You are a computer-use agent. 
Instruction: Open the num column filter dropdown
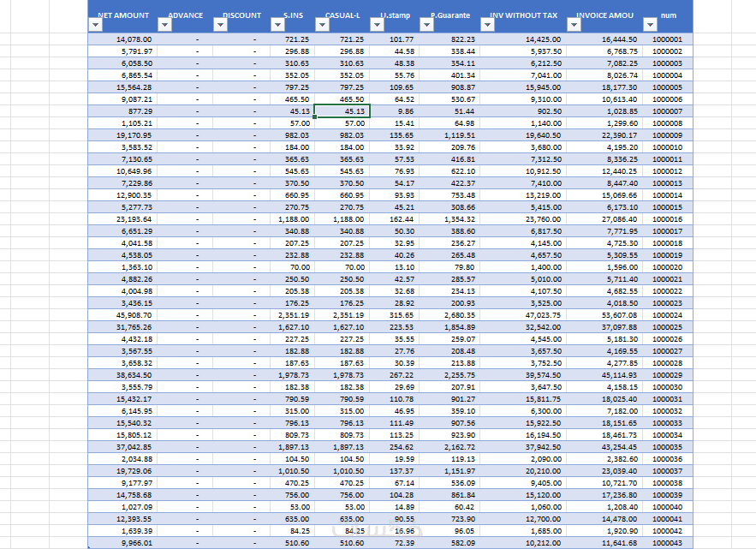click(x=650, y=25)
